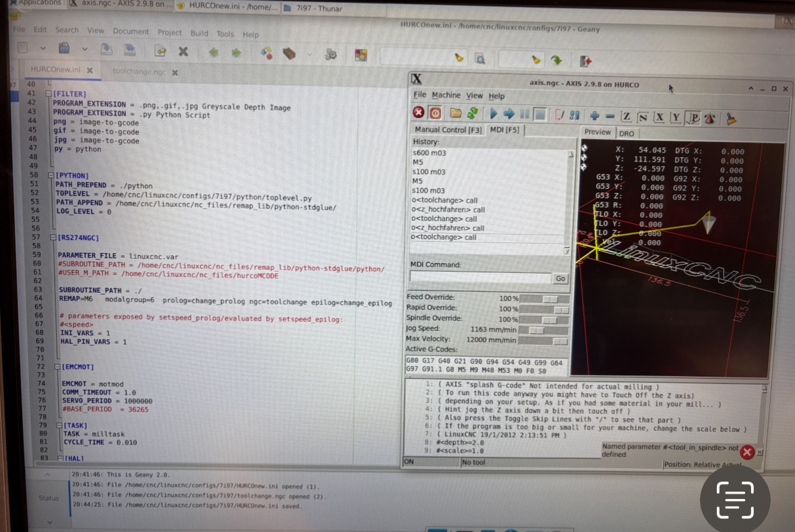Reload current file in Geany toolbar
The image size is (795, 532).
tap(160, 50)
